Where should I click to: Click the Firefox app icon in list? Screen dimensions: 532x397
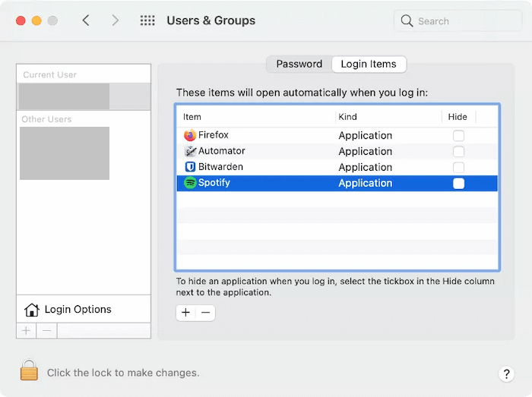tap(190, 135)
